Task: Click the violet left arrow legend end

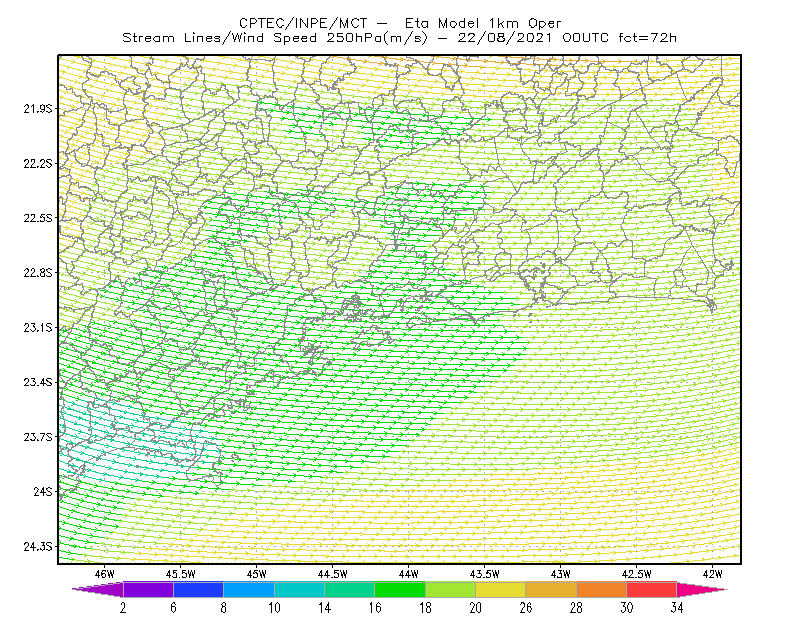Action: [98, 589]
